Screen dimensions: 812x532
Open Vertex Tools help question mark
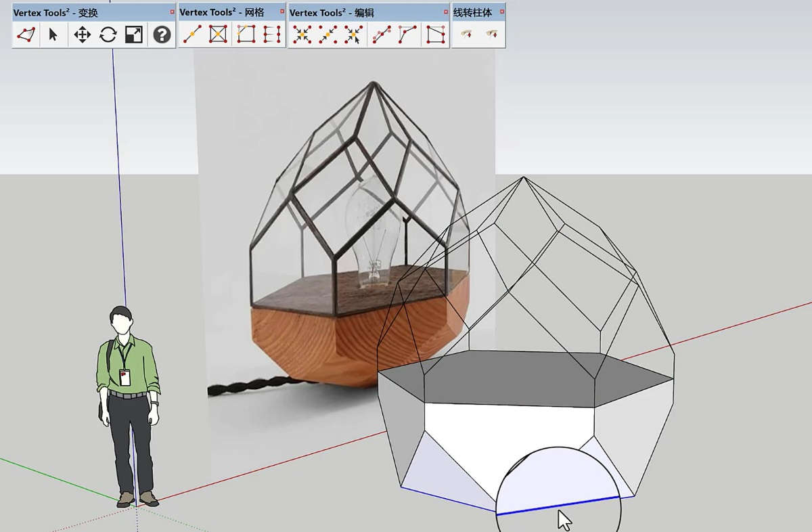162,35
